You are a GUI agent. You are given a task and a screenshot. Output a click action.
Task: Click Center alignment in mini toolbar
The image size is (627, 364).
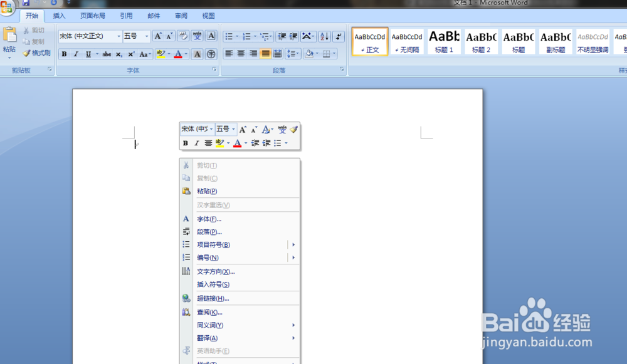(208, 143)
